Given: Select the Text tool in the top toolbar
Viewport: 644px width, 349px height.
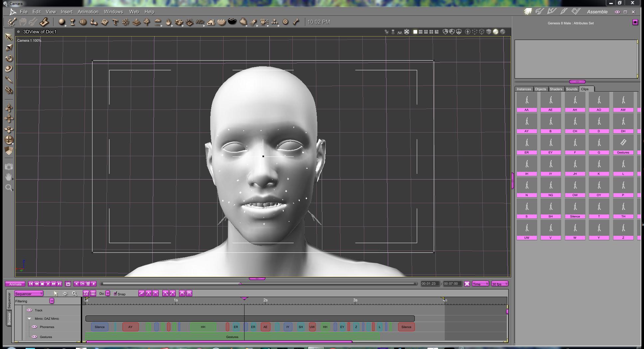Looking at the screenshot, I should pos(115,22).
